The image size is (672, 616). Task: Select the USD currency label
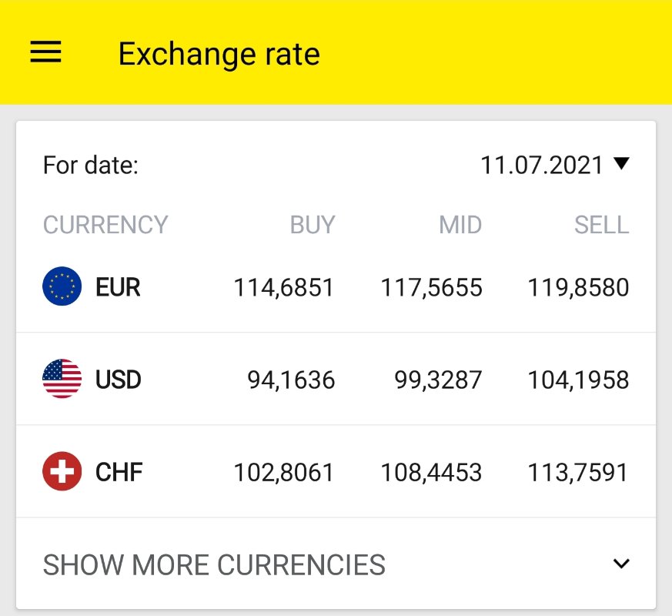click(x=118, y=380)
